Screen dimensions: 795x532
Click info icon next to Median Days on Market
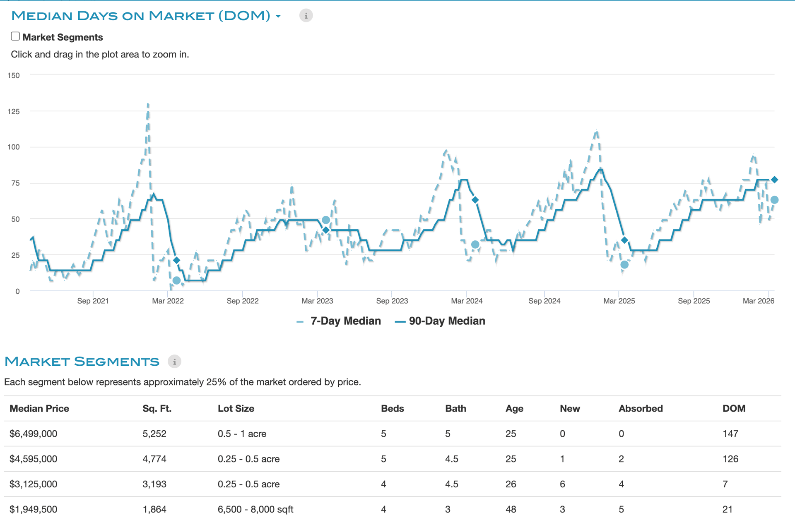[x=306, y=16]
